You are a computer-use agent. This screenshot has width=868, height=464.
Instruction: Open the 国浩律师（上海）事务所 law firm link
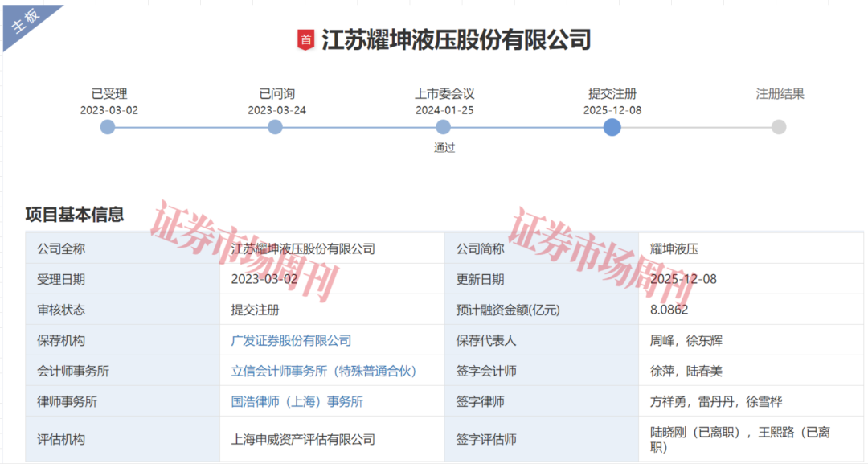coord(296,401)
